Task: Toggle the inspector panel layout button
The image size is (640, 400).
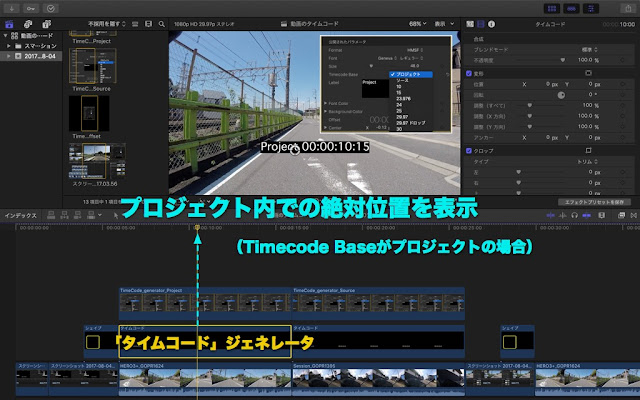Action: (x=591, y=8)
